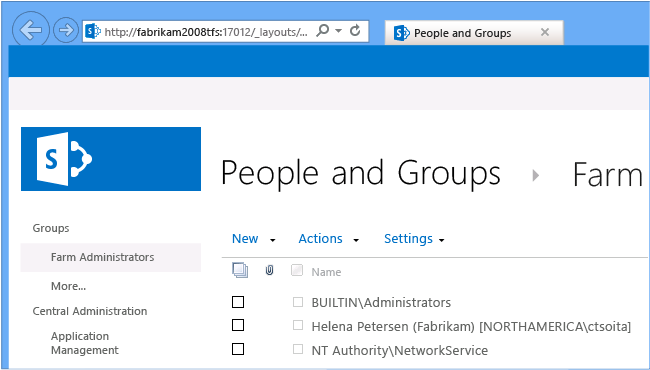Switch to the People and Groups tab

tap(474, 32)
